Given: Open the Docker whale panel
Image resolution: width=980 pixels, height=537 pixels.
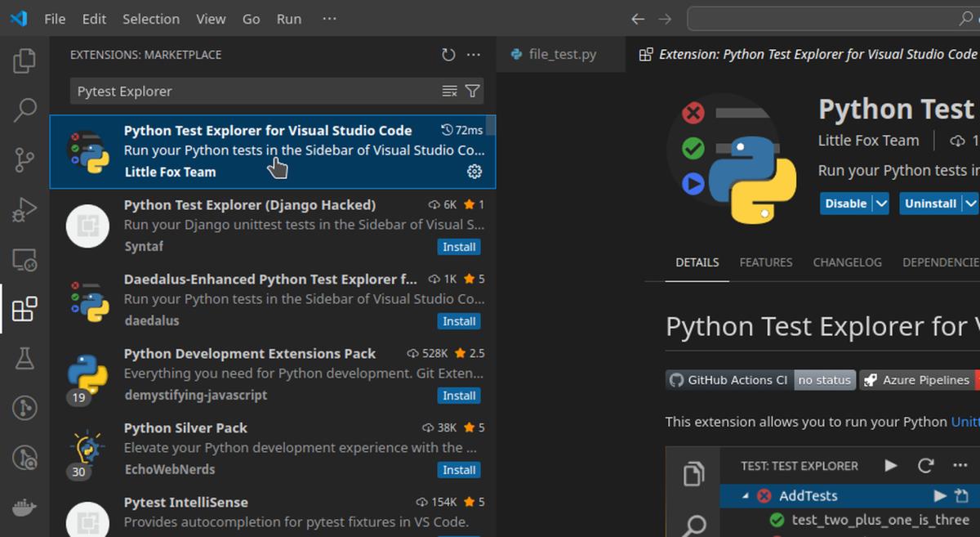Looking at the screenshot, I should 24,507.
